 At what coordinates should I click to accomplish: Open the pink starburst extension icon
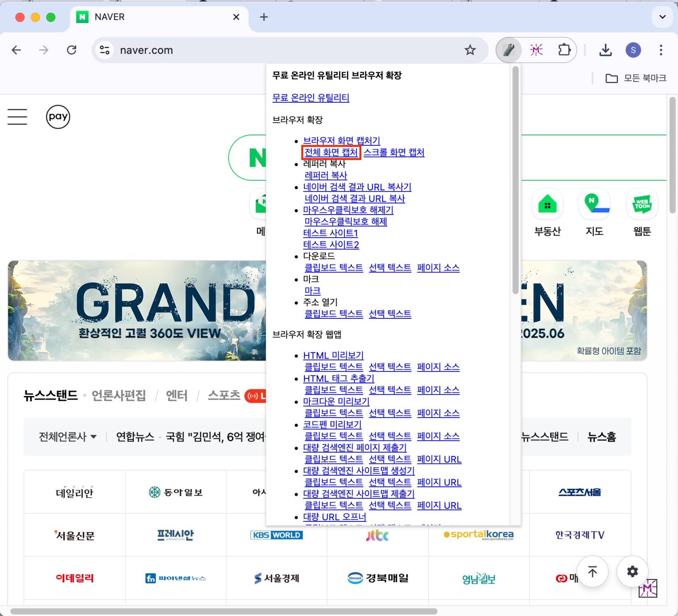coord(536,50)
